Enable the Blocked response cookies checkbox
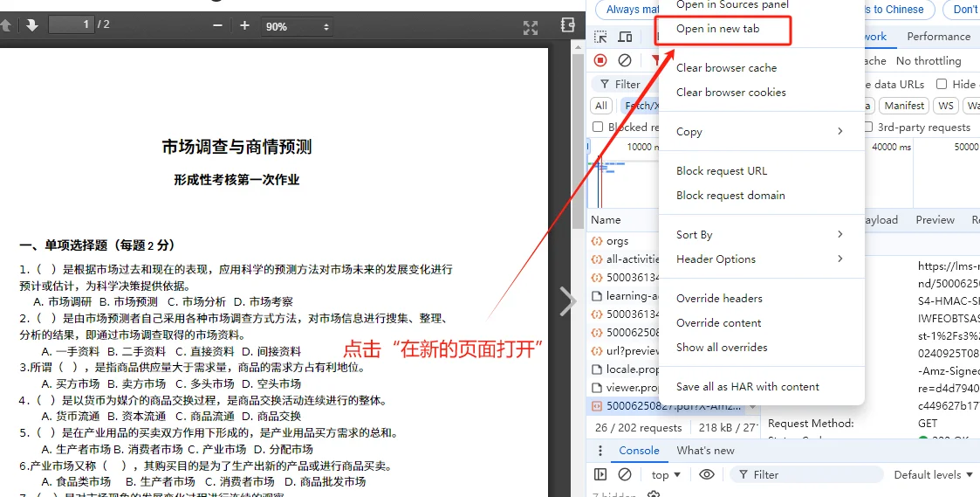This screenshot has width=980, height=497. point(598,127)
